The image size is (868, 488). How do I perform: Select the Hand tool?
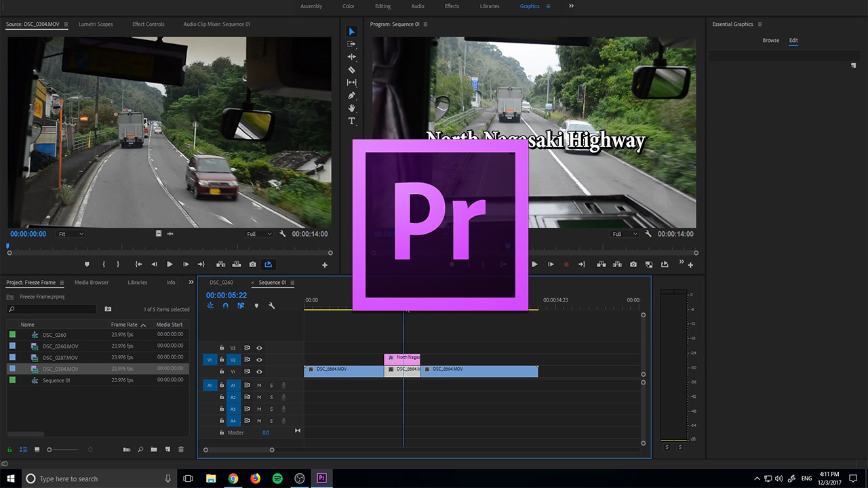351,108
